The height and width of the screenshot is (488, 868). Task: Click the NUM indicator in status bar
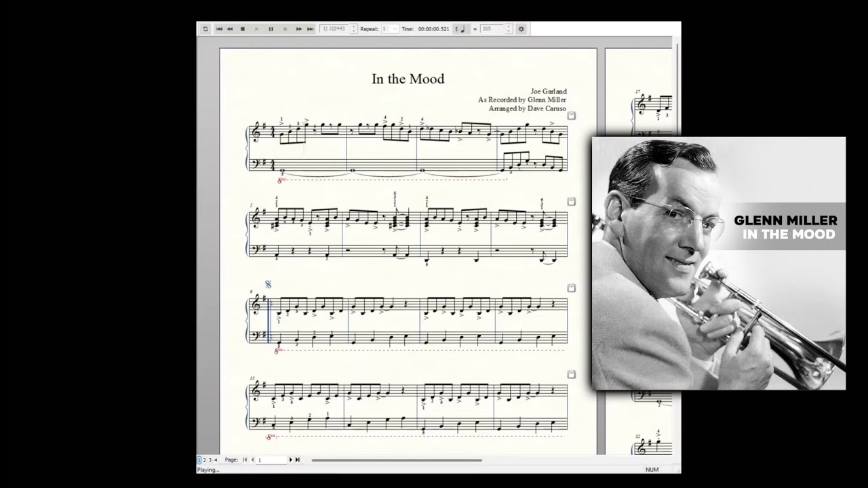pyautogui.click(x=652, y=469)
